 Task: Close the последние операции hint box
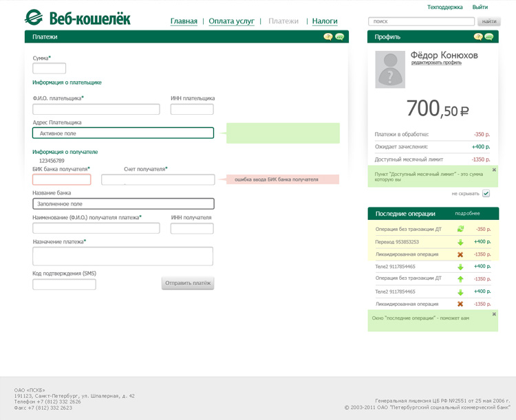494,314
